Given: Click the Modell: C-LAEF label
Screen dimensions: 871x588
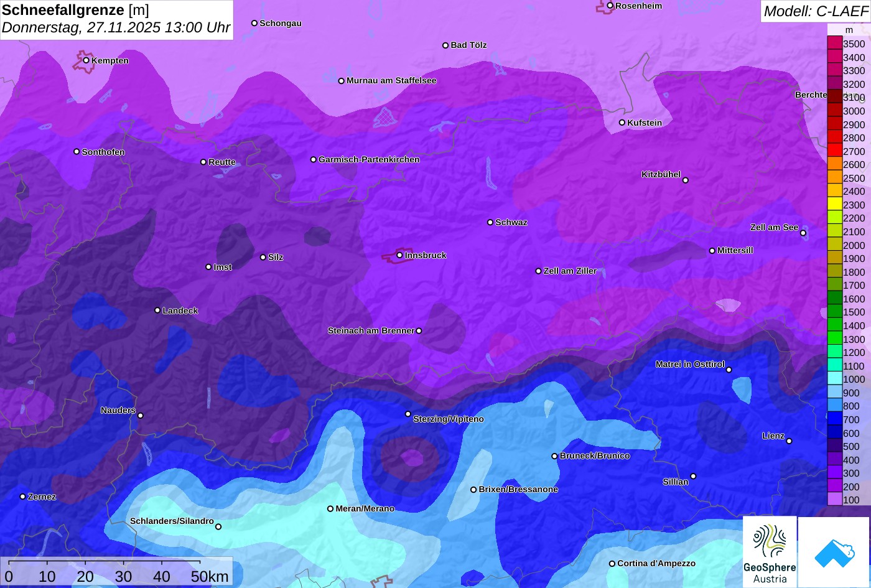Looking at the screenshot, I should tap(815, 11).
